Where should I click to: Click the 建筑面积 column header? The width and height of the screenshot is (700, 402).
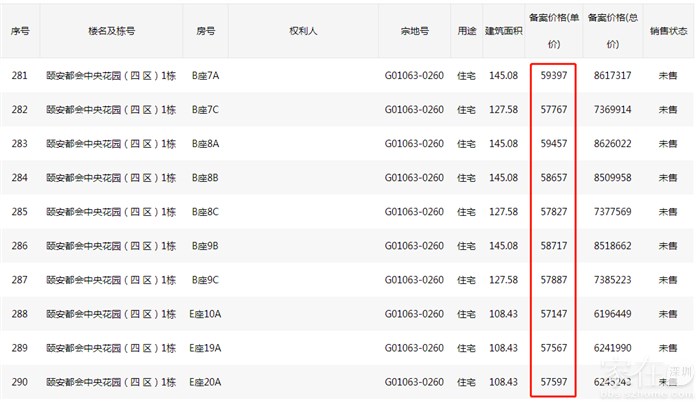point(500,31)
